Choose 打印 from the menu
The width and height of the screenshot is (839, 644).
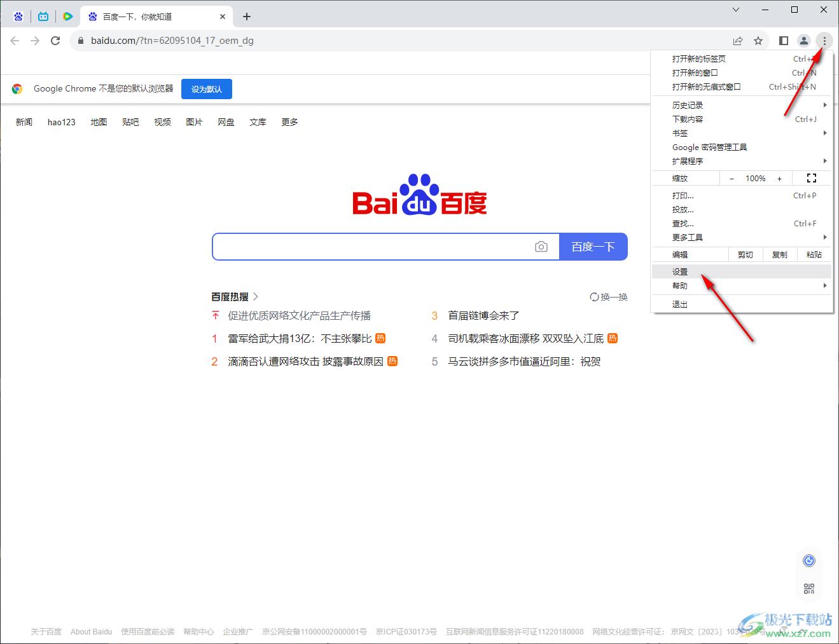click(x=742, y=195)
